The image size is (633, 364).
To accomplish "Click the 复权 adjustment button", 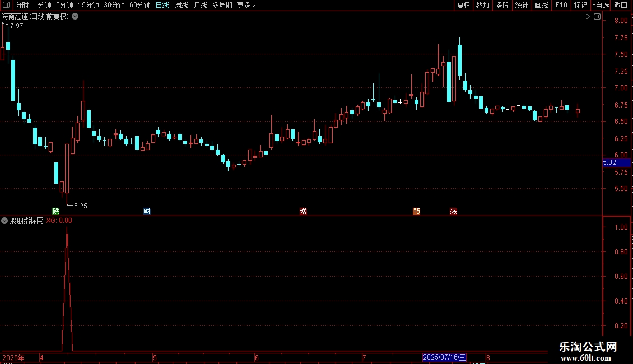I will click(463, 5).
